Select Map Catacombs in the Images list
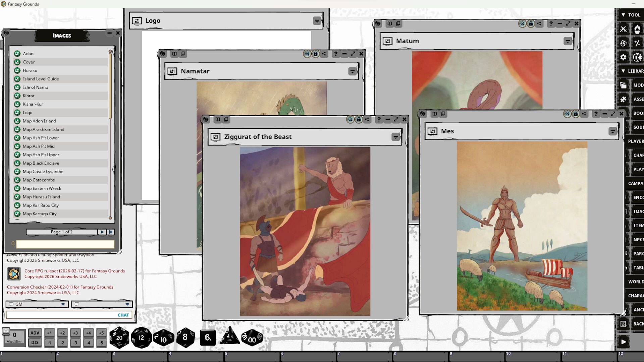This screenshot has height=362, width=644. pyautogui.click(x=40, y=180)
